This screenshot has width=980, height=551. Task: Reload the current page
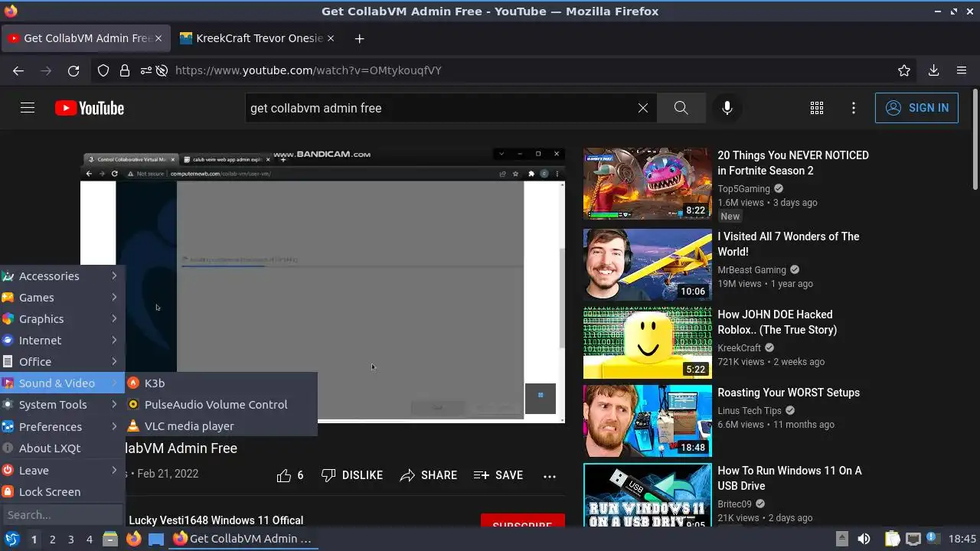[x=73, y=70]
